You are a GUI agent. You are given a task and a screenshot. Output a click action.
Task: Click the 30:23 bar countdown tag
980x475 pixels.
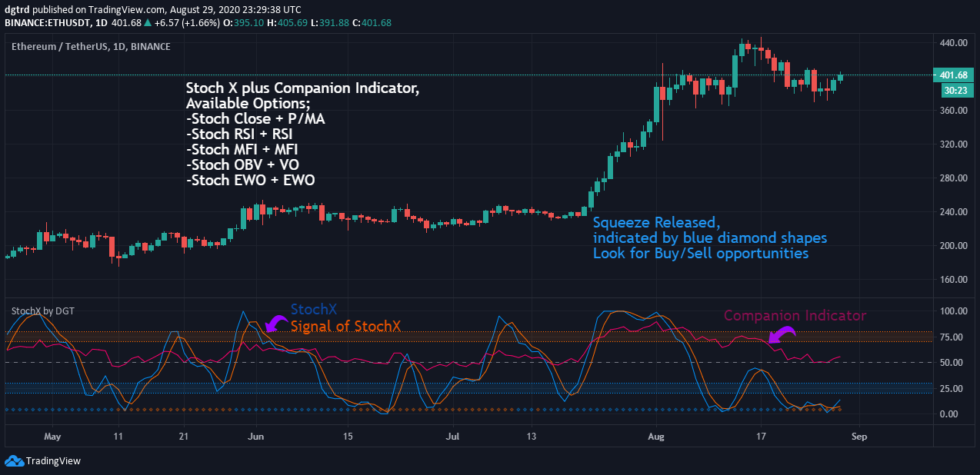click(x=955, y=90)
